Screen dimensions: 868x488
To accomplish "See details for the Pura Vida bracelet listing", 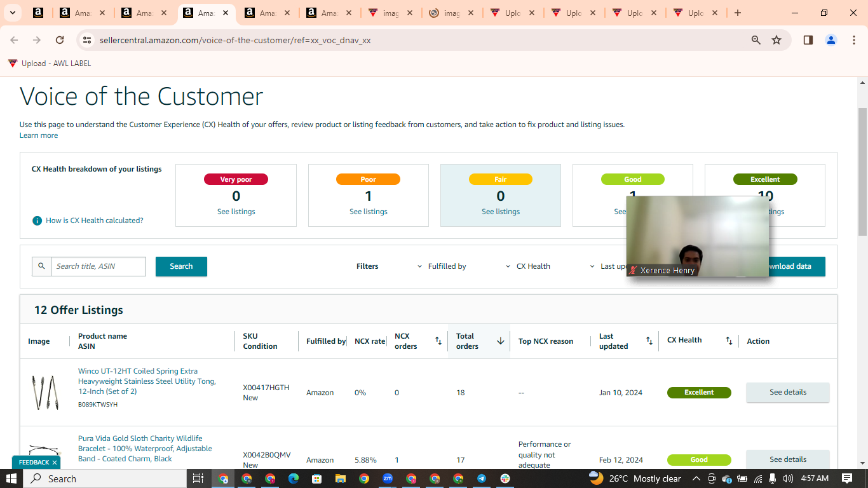I will pyautogui.click(x=788, y=459).
